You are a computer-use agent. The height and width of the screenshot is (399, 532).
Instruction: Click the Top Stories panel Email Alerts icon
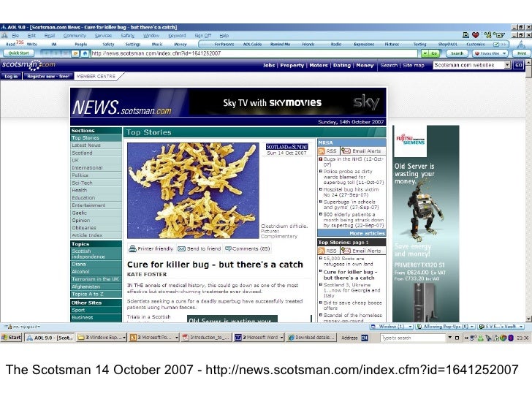pyautogui.click(x=346, y=251)
